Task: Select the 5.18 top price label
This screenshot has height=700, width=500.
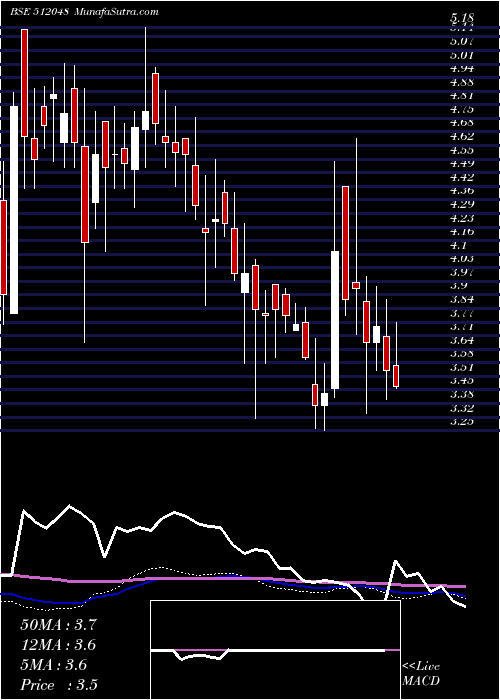Action: (x=462, y=18)
